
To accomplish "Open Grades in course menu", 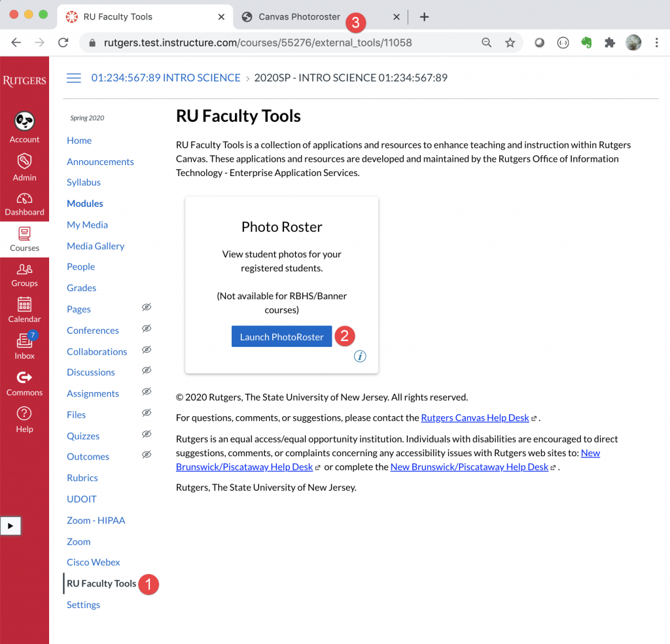I will tap(82, 288).
